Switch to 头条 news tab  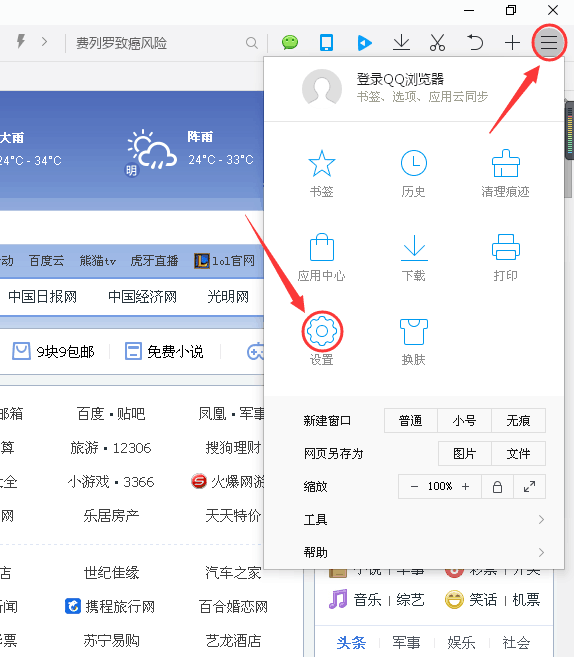tap(351, 642)
